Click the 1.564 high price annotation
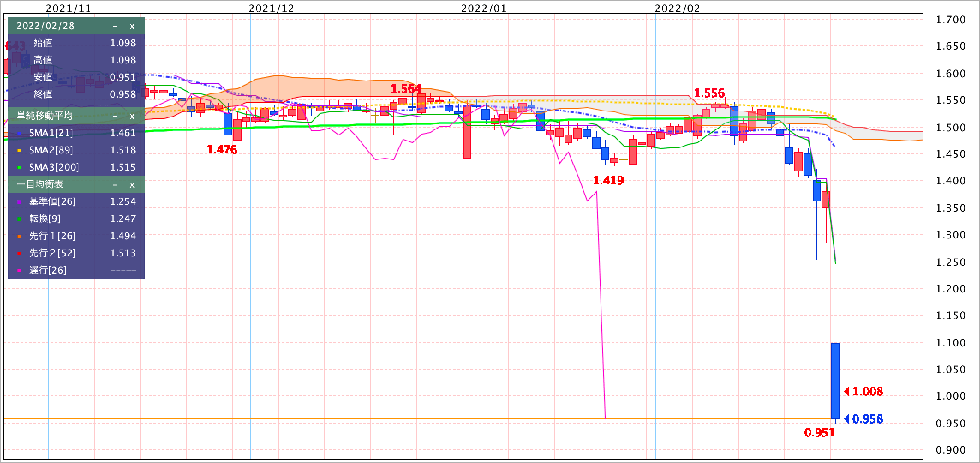 (406, 89)
